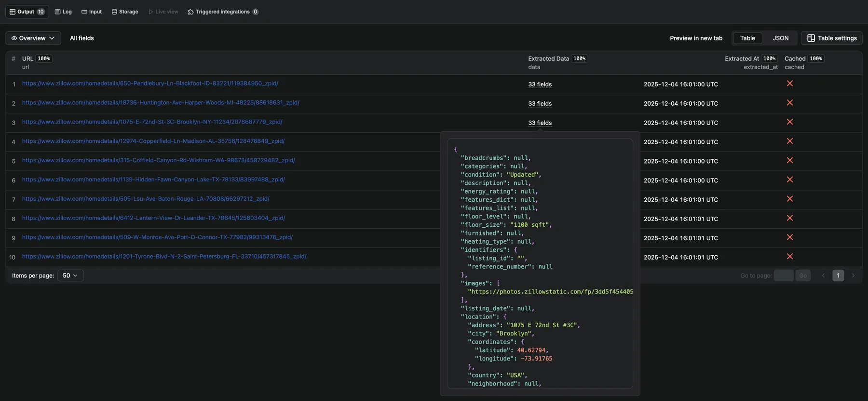Click the cached X icon in row 5
The image size is (868, 401).
[x=790, y=160]
